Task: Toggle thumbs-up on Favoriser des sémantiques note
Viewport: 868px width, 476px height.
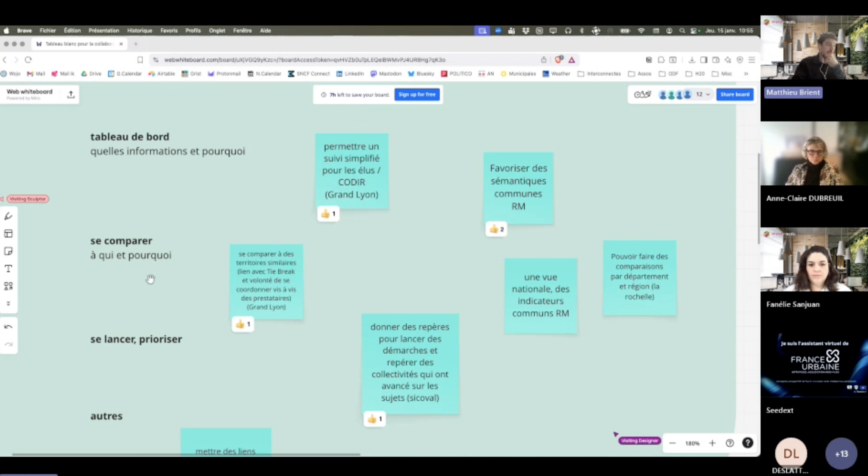Action: point(496,229)
